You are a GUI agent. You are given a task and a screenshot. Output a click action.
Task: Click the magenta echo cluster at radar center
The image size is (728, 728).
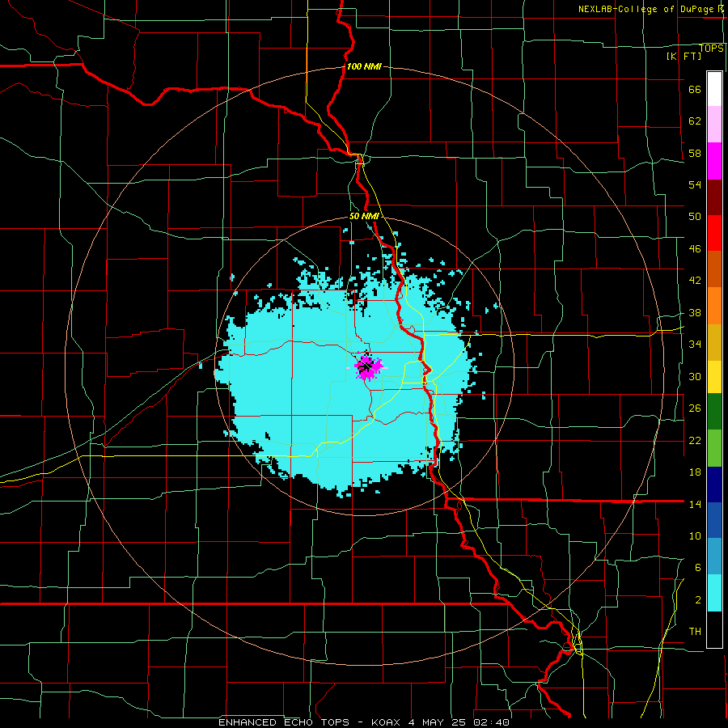point(368,367)
